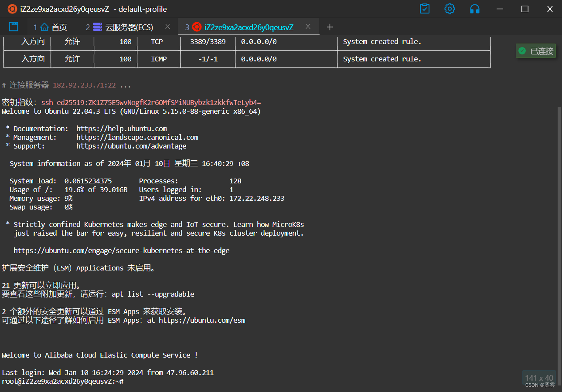
Task: Click the IPv4 address 172.22.248.233
Action: 257,198
